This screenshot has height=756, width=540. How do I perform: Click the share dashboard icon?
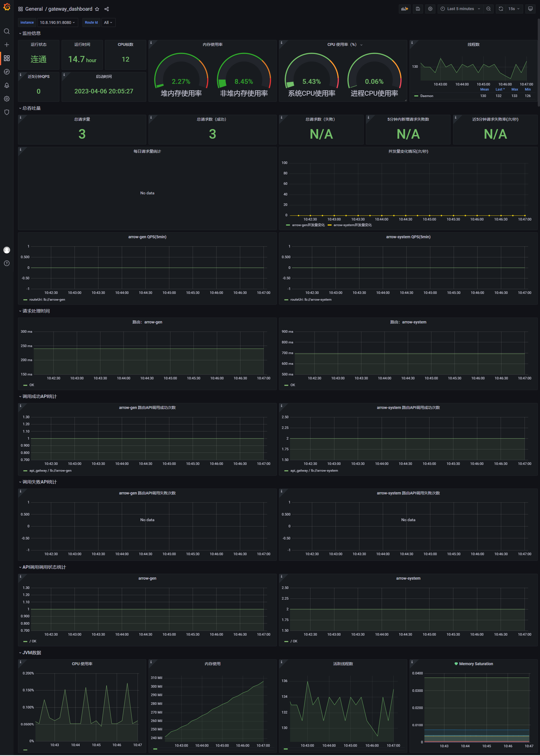tap(107, 9)
